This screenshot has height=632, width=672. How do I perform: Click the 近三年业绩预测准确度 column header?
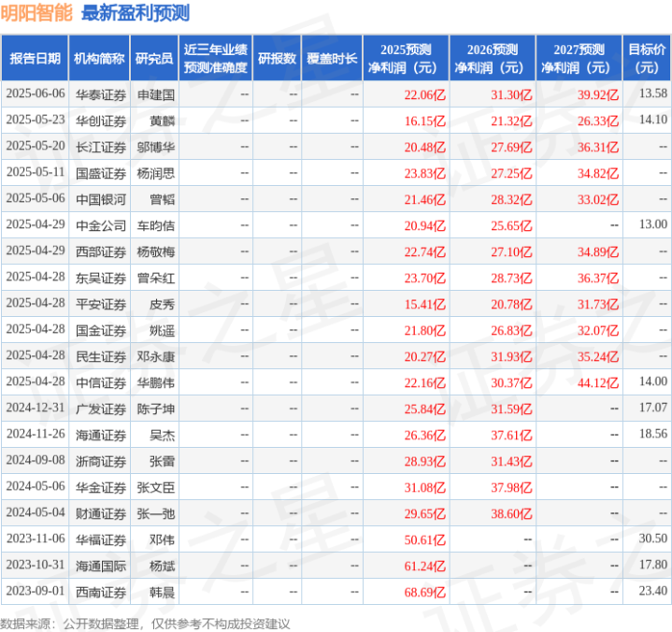216,58
